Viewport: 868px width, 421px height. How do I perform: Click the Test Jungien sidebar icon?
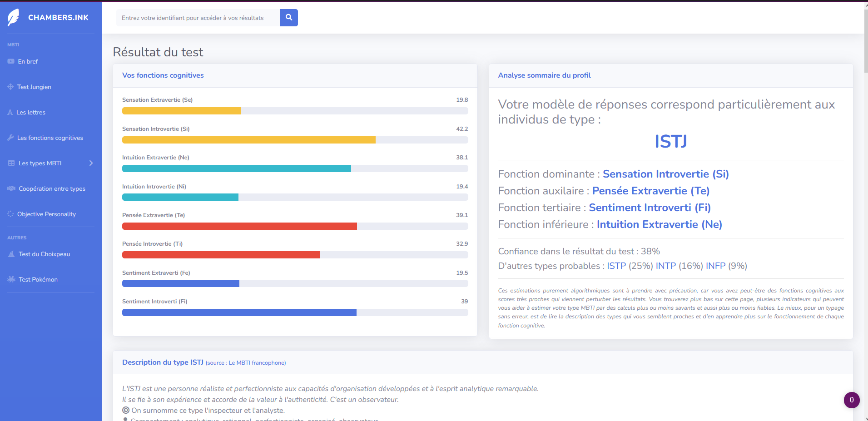click(10, 87)
